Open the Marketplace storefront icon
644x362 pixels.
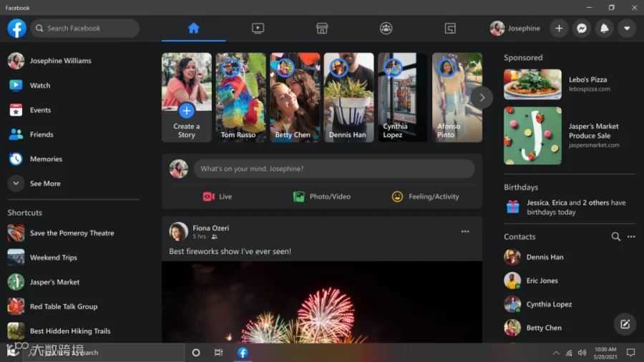[x=322, y=29]
